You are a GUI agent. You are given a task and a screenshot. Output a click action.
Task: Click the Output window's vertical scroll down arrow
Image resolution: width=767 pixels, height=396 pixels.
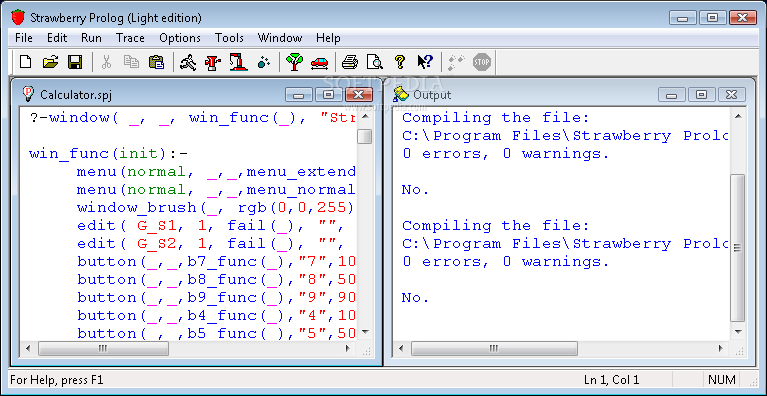click(738, 332)
